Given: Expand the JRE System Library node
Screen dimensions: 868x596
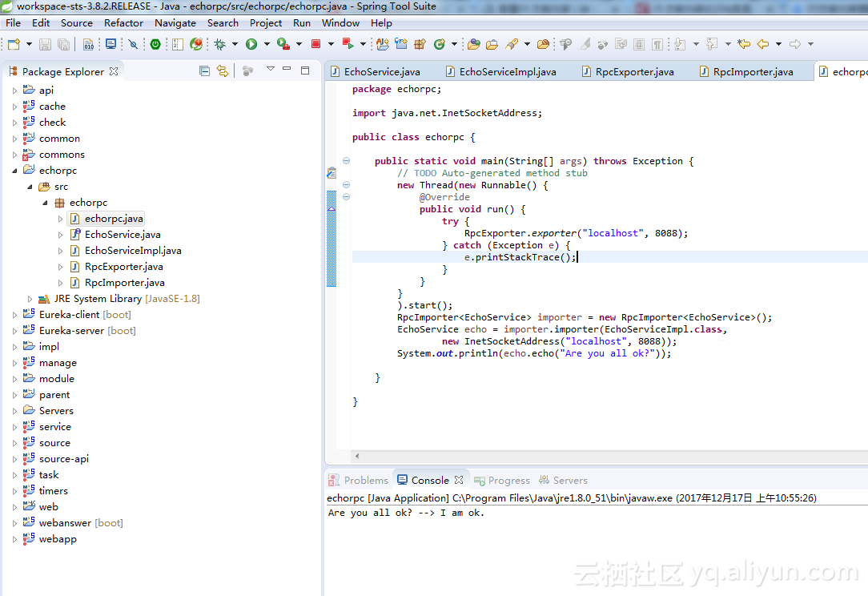Looking at the screenshot, I should click(30, 299).
